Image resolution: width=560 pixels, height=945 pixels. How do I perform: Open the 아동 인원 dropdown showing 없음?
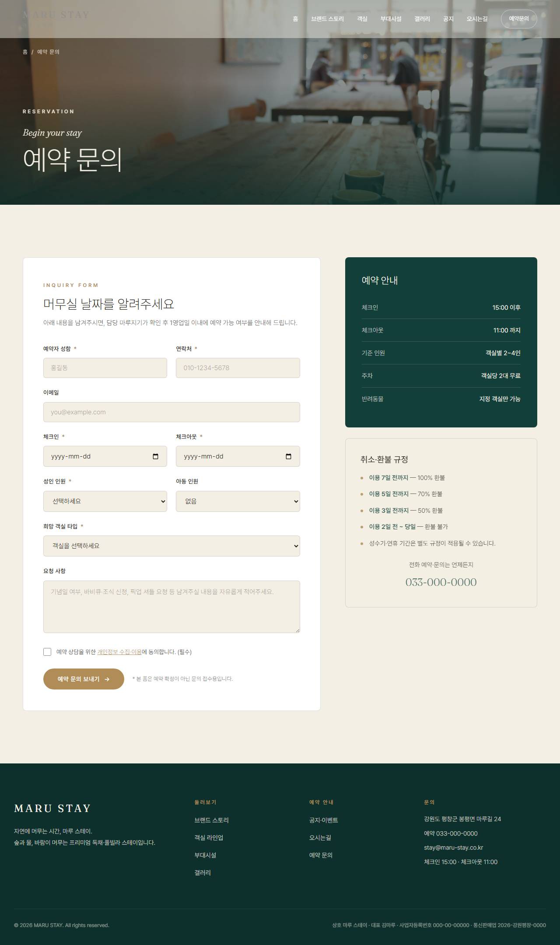click(238, 501)
